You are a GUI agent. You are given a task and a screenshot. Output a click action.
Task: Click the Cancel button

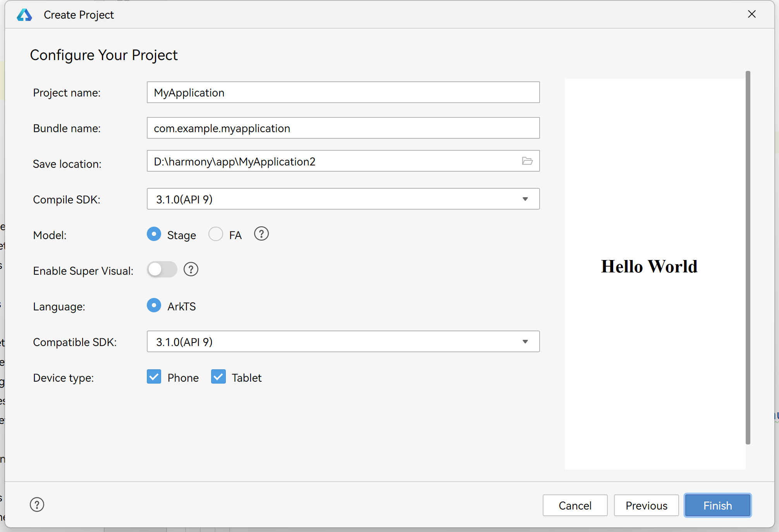tap(575, 505)
